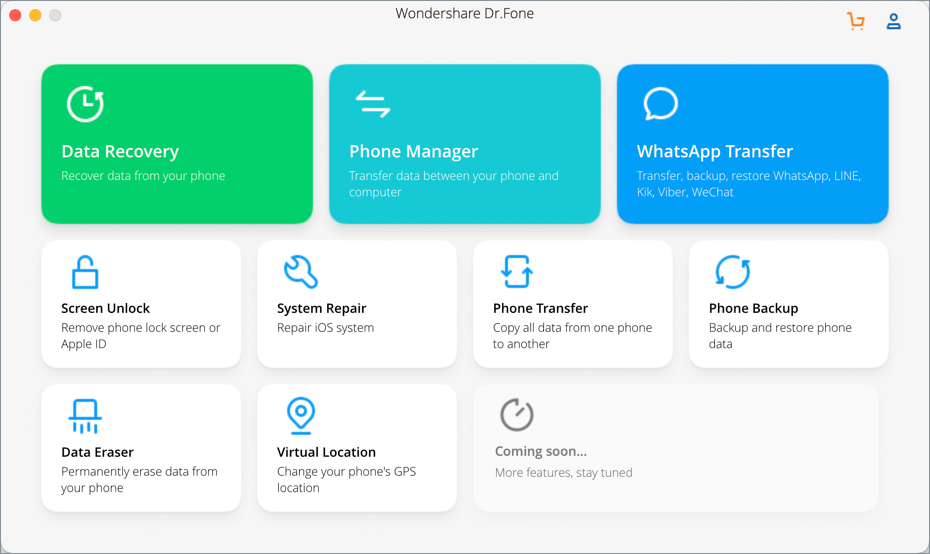
Task: Click the System Repair wrench icon
Action: [x=301, y=272]
